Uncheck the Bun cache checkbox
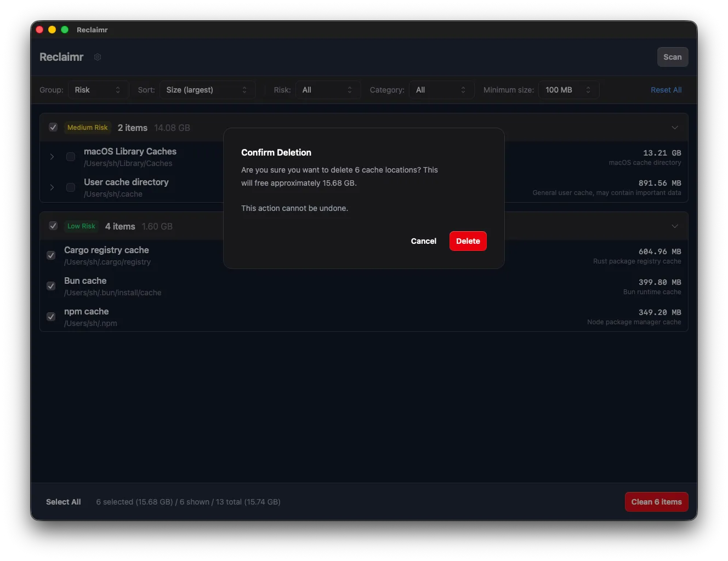 (50, 286)
